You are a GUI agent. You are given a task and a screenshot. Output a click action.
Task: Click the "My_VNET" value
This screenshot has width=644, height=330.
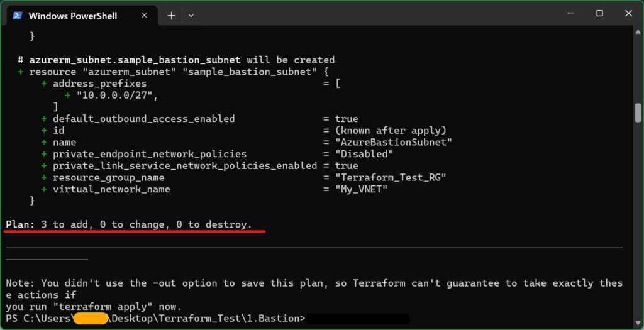(x=362, y=190)
